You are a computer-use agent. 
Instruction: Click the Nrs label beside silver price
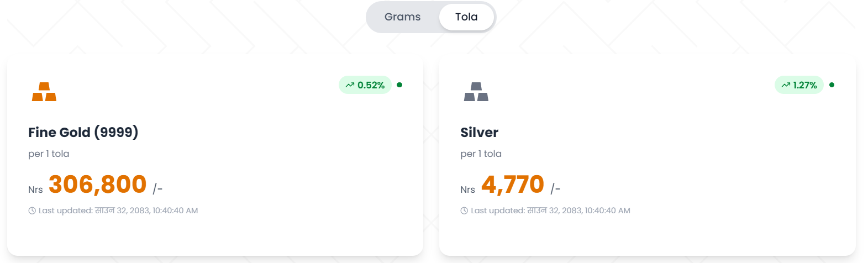467,190
